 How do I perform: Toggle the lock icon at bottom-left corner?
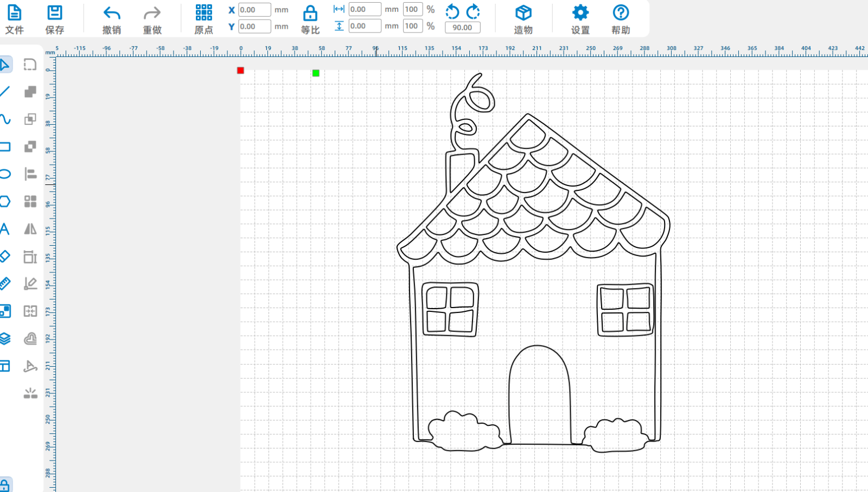tap(5, 485)
